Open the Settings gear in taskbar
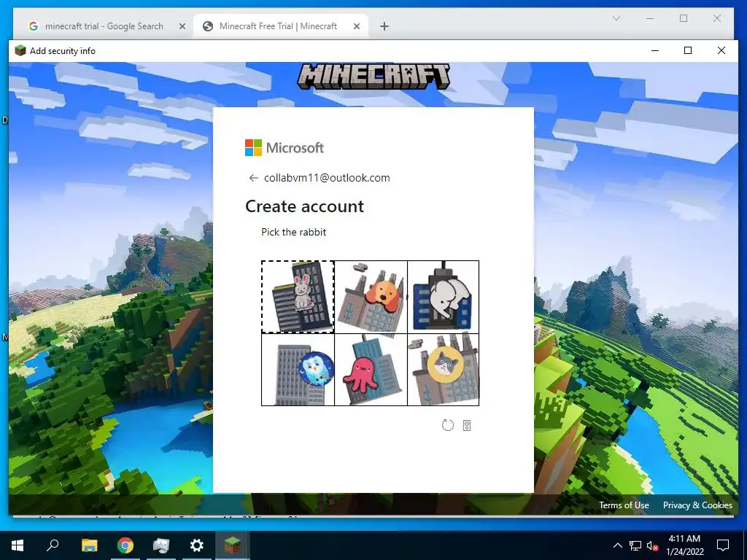This screenshot has width=747, height=560. pos(196,545)
